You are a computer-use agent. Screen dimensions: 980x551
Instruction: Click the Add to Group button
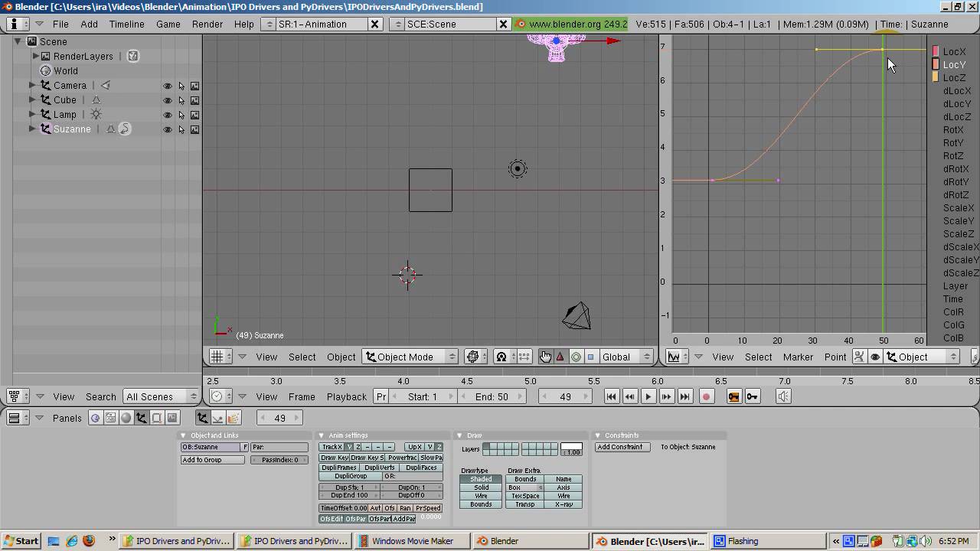(213, 460)
